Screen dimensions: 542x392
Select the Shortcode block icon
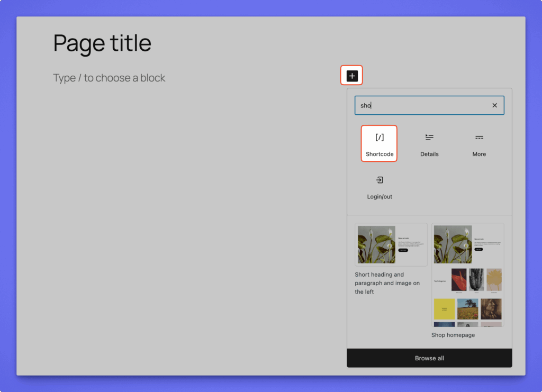tap(380, 138)
